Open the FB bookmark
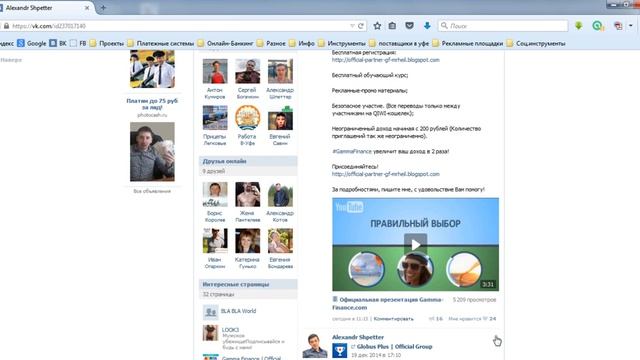The image size is (640, 360). [78, 43]
